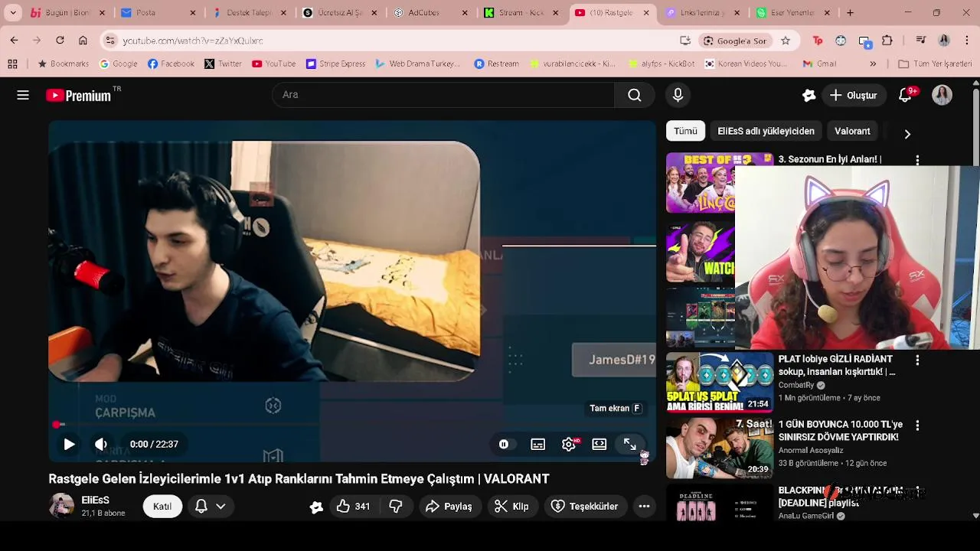The height and width of the screenshot is (551, 980).
Task: Open the Restream bookmark
Action: (496, 64)
